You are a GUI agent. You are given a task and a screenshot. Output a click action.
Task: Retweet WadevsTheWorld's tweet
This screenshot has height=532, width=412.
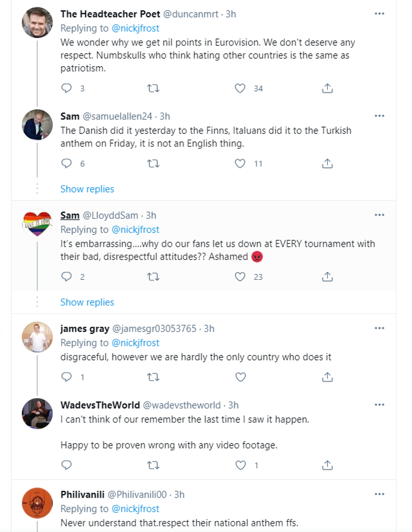(153, 465)
